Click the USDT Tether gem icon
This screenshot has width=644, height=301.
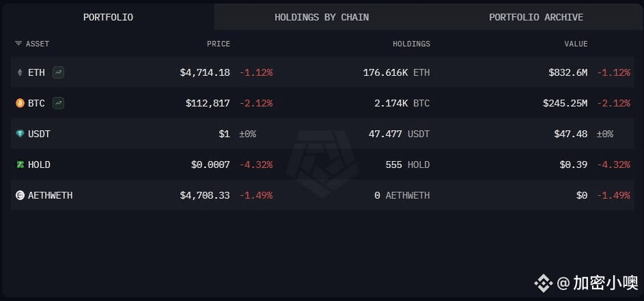[x=20, y=134]
